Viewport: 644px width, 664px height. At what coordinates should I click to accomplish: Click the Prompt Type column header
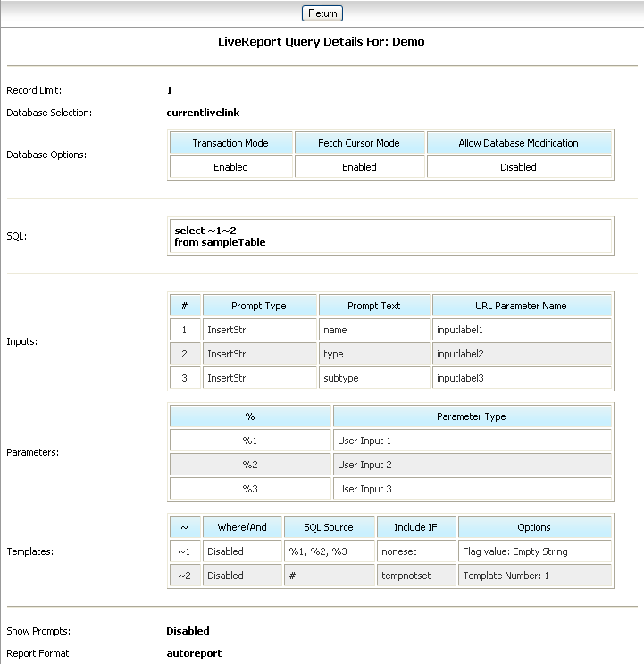click(x=259, y=306)
